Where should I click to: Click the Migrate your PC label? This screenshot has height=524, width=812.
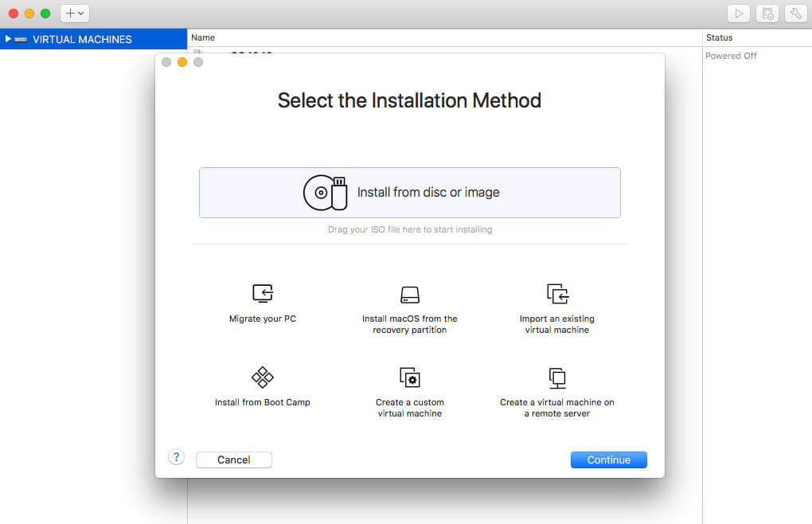click(x=263, y=319)
